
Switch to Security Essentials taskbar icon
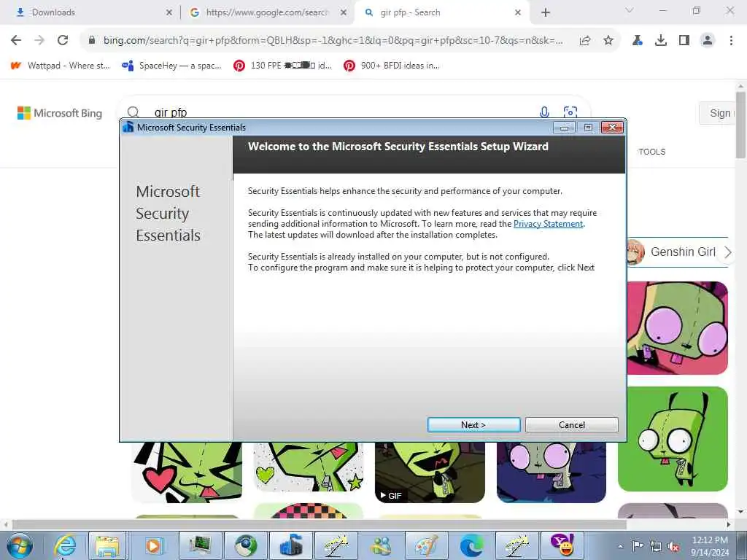click(x=291, y=545)
